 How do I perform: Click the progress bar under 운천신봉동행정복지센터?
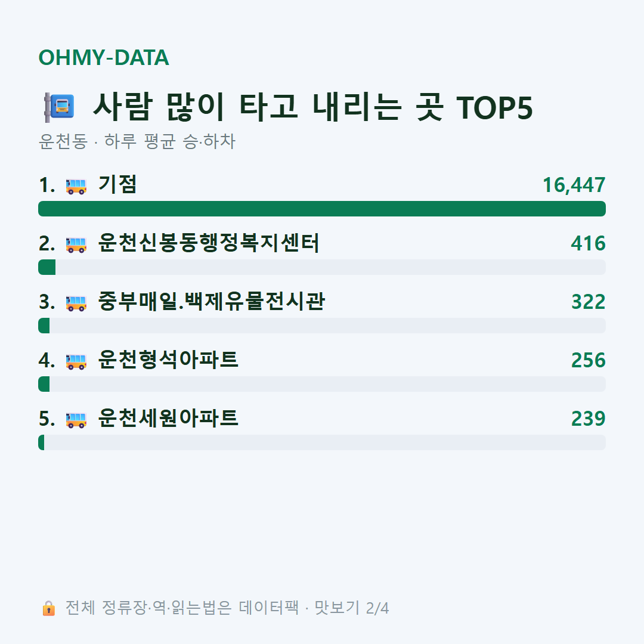pos(322,267)
